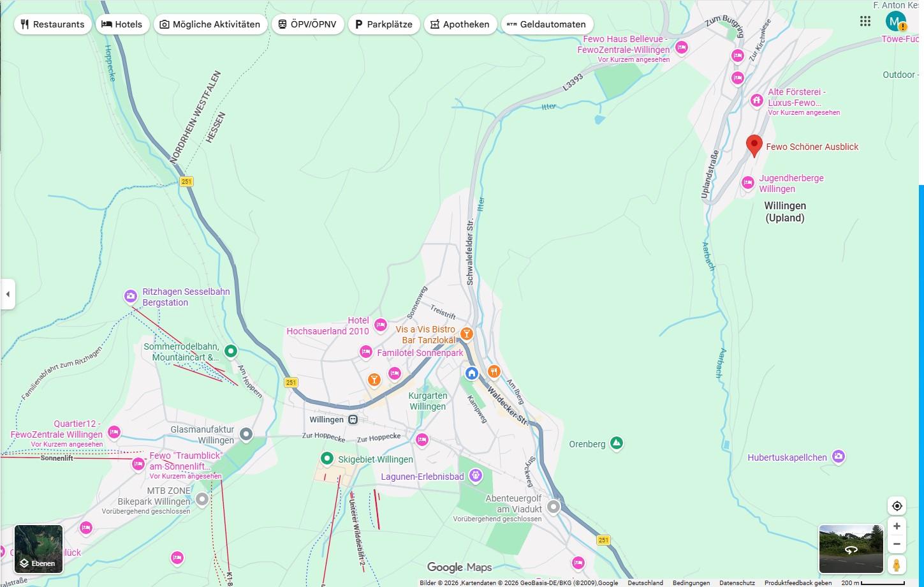The image size is (924, 587).
Task: Select the Lagunen-Erlebnisbad marker icon
Action: pyautogui.click(x=475, y=475)
